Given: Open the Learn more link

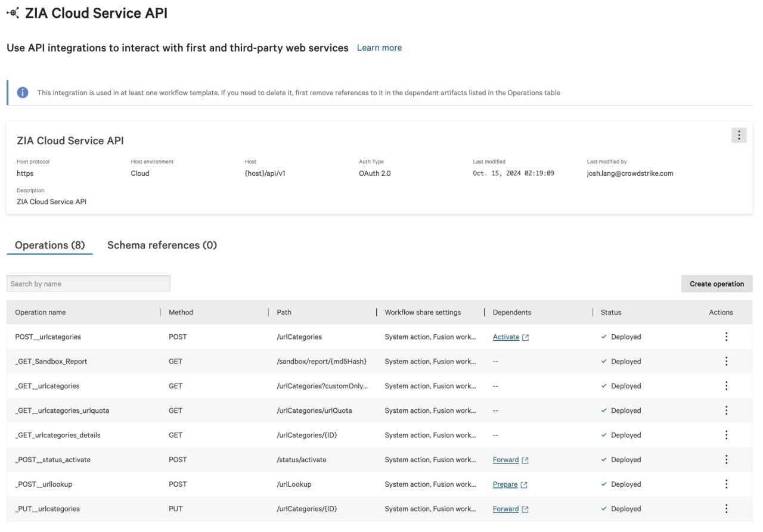Looking at the screenshot, I should pyautogui.click(x=379, y=48).
